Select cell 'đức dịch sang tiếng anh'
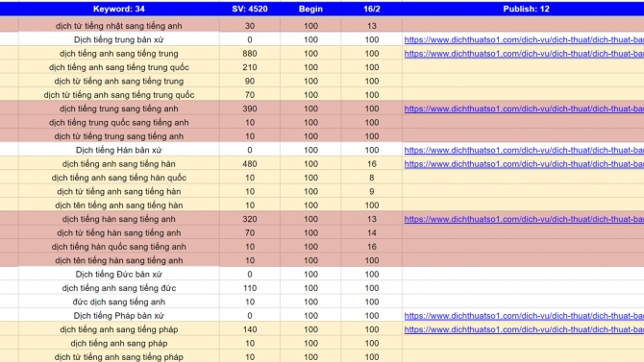Image resolution: width=644 pixels, height=362 pixels. (x=118, y=302)
